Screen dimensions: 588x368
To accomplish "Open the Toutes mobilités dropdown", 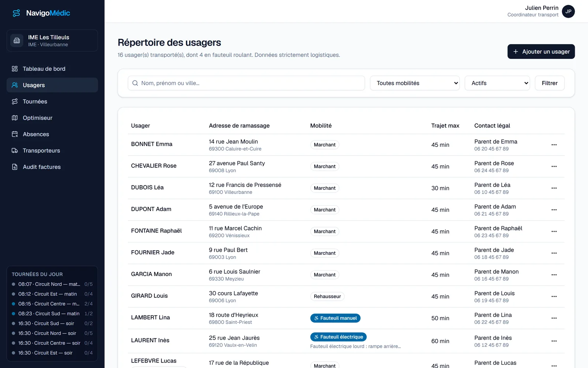I will 415,83.
